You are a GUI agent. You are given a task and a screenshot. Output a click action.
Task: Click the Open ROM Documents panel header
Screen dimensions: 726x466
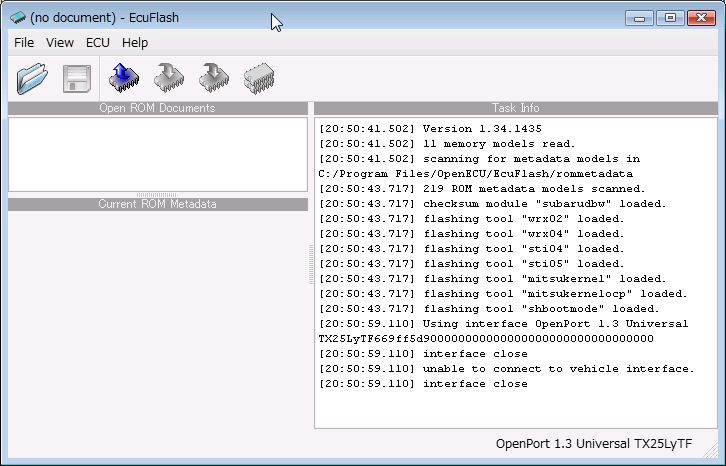click(x=158, y=108)
